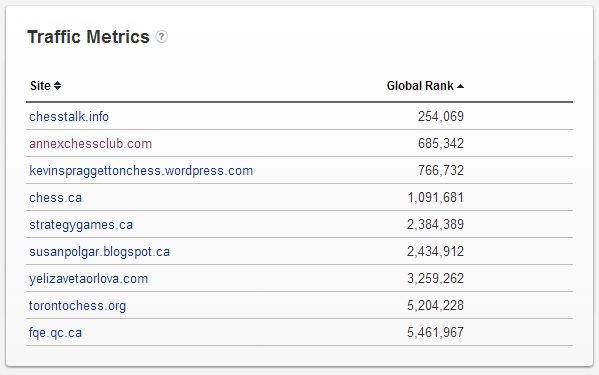Click the Traffic Metrics help question mark icon
The height and width of the screenshot is (375, 599).
tap(162, 37)
